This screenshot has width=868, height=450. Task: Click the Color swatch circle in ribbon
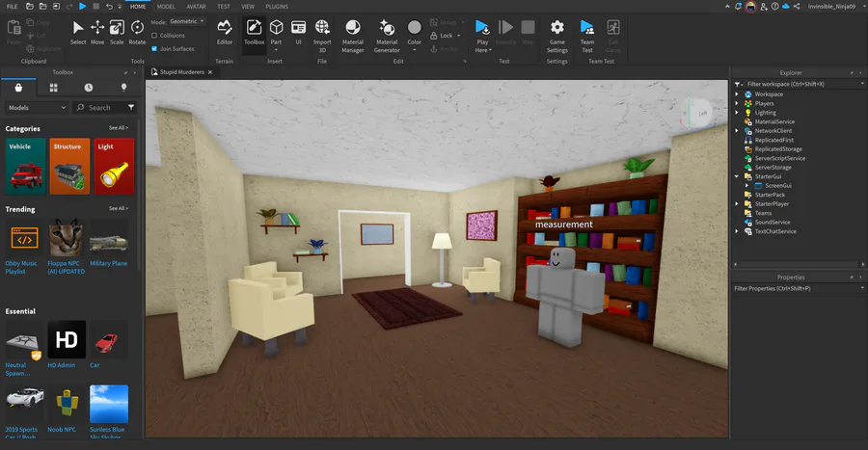coord(414,27)
